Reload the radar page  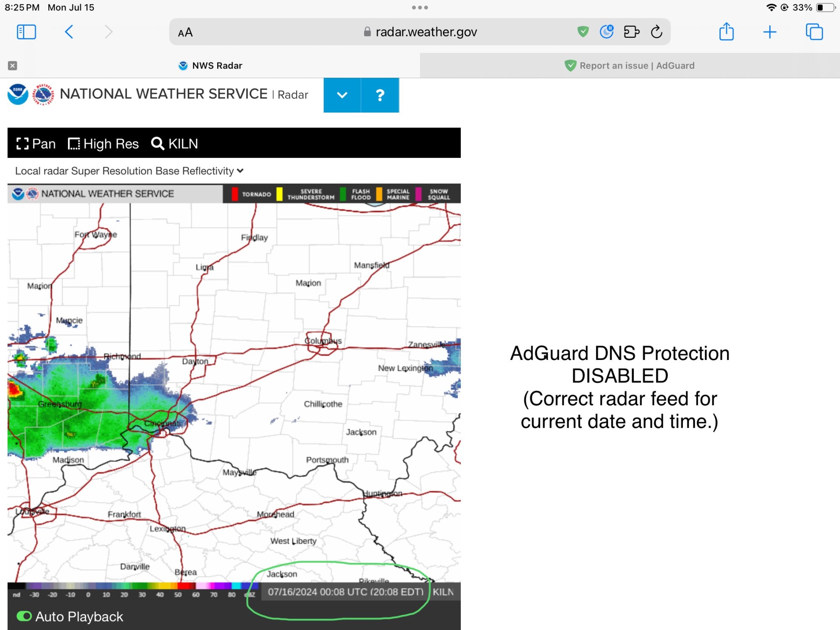(x=656, y=31)
